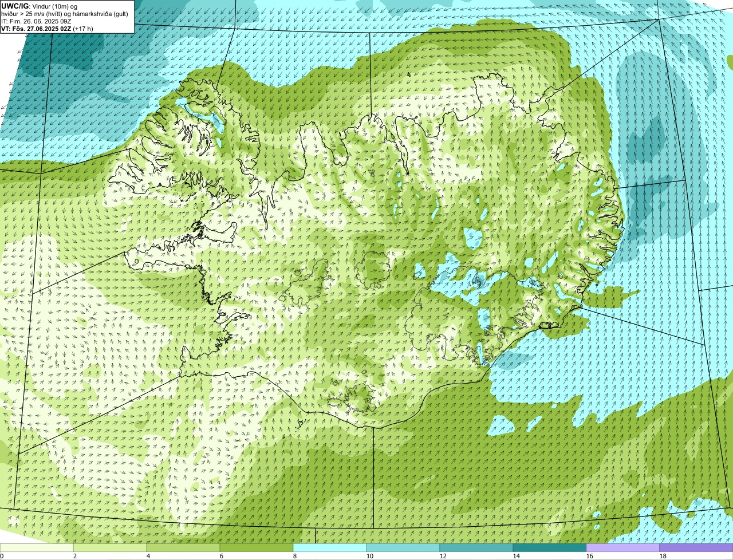Viewport: 733px width, 560px height.
Task: Click the '0' label on the color scale
Action: (x=2, y=556)
